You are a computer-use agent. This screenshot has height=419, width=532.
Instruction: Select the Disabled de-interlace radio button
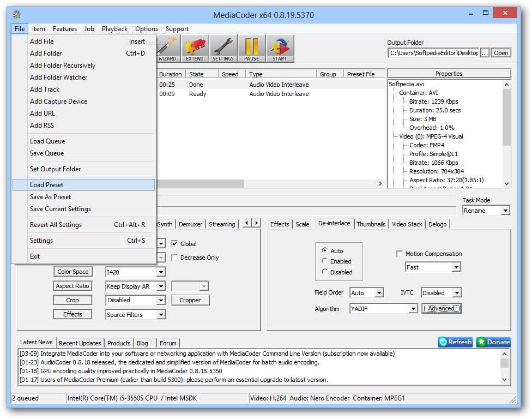tap(324, 272)
